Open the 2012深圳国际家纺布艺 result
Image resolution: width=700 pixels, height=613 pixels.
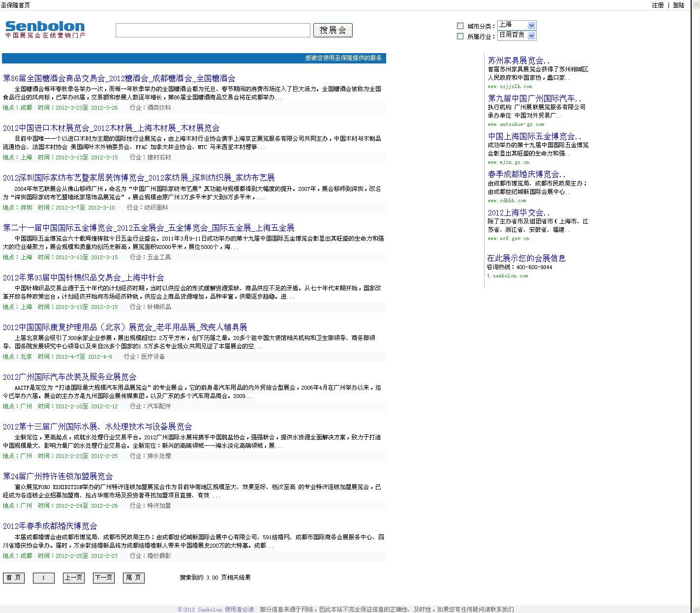coord(139,178)
